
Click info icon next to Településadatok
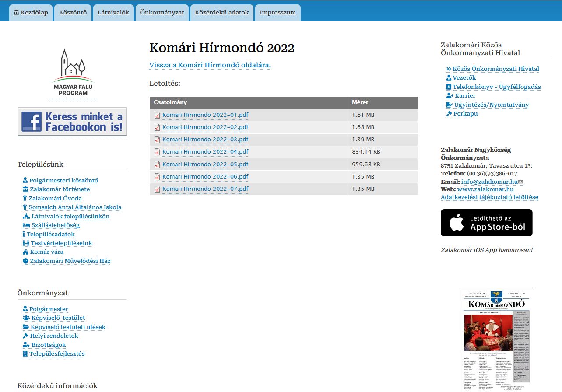[x=24, y=234]
